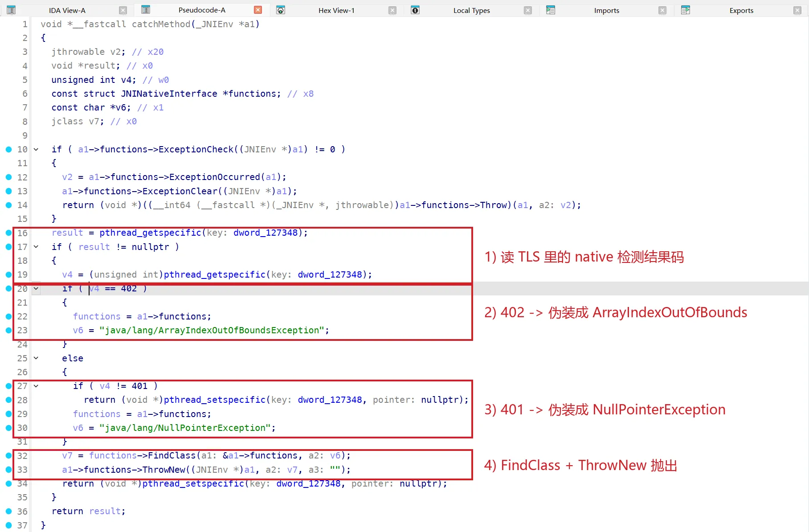The width and height of the screenshot is (809, 532).
Task: Close the Local Types tab
Action: 528,10
